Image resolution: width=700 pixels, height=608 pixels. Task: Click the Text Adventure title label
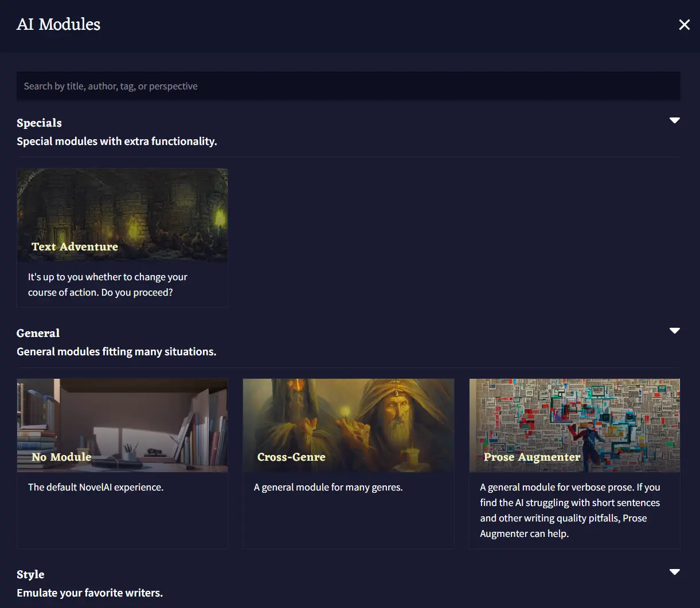(x=75, y=247)
